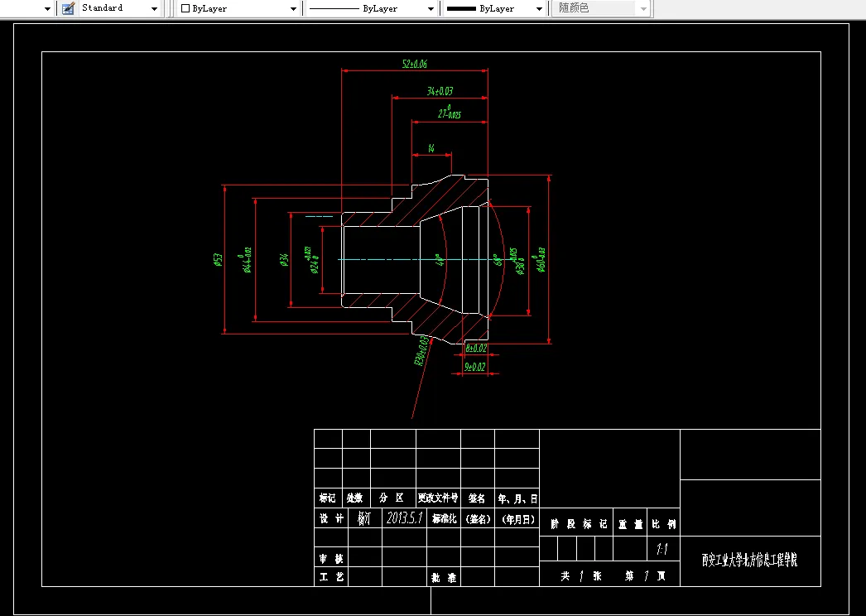The height and width of the screenshot is (616, 866).
Task: Select the 34±0.03 dimension text
Action: 440,90
